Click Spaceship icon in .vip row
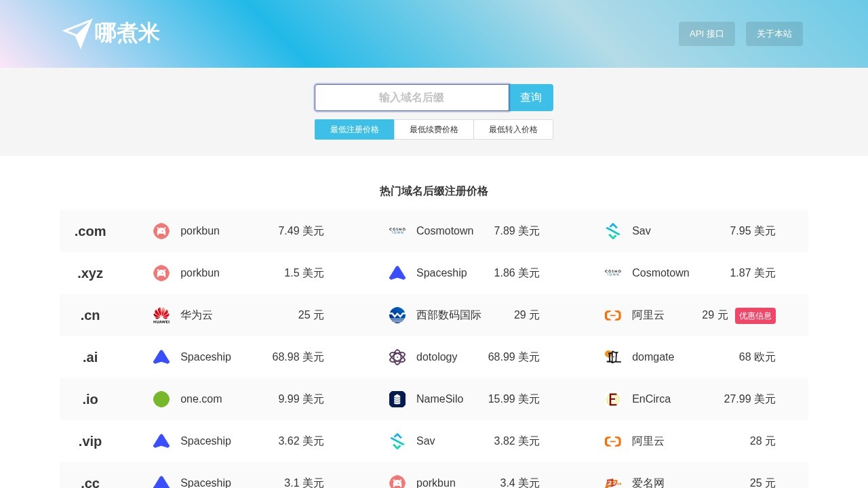868x488 pixels. click(161, 441)
